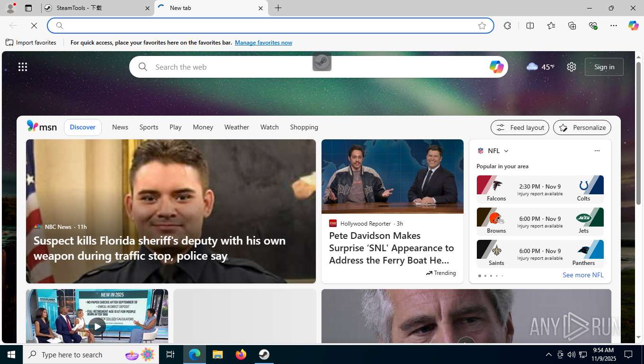
Task: Open the News feed tab
Action: click(x=120, y=127)
